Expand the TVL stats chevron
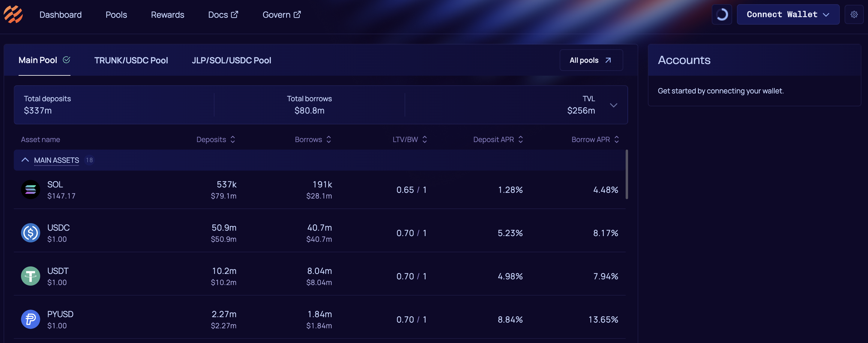The width and height of the screenshot is (868, 343). 613,105
